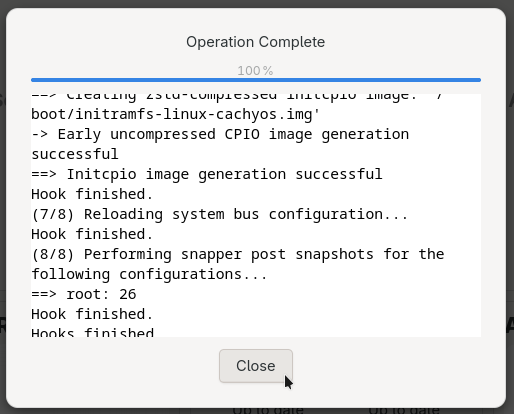Click 'Hook finished.' below the Initcpio line

click(x=92, y=194)
